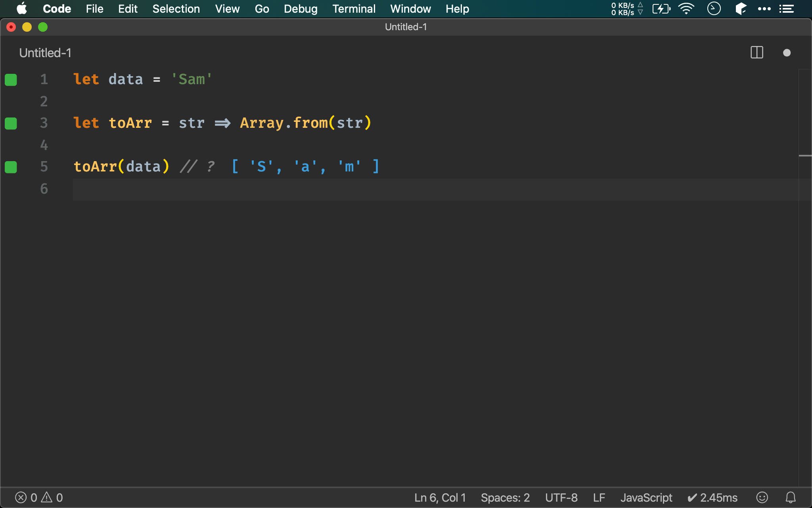Click the errors count icon in status bar
Screen dimensions: 812x508
click(21, 497)
